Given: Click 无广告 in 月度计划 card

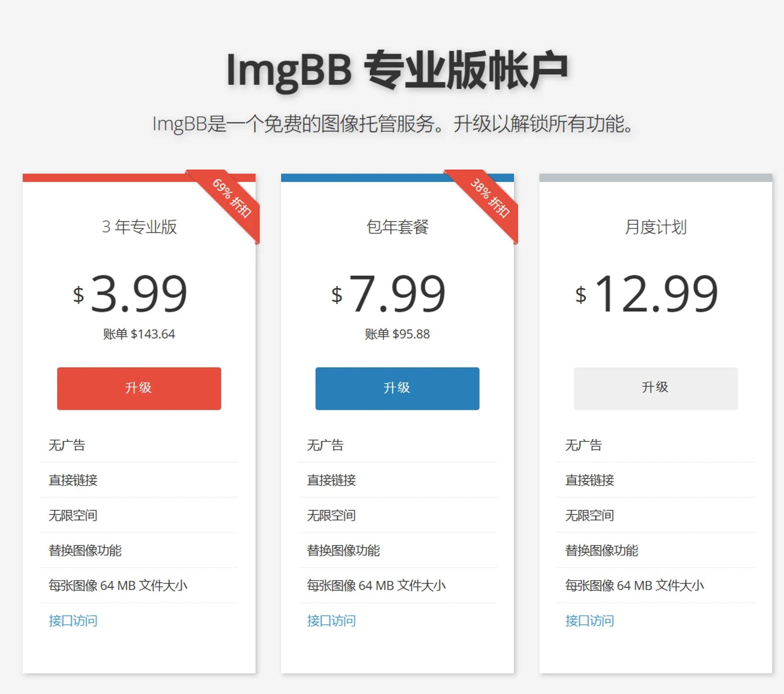Looking at the screenshot, I should click(x=584, y=445).
